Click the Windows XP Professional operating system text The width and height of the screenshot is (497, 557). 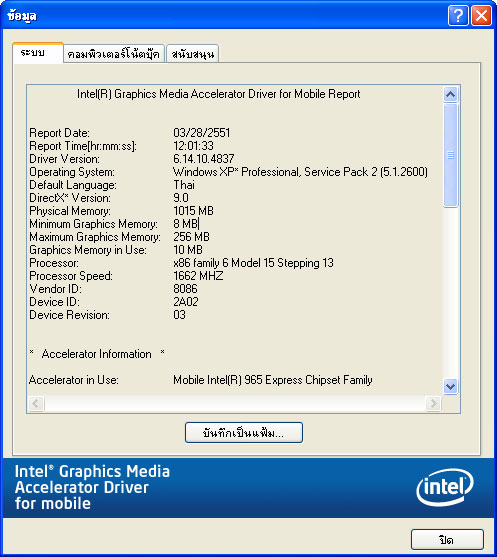click(x=301, y=172)
